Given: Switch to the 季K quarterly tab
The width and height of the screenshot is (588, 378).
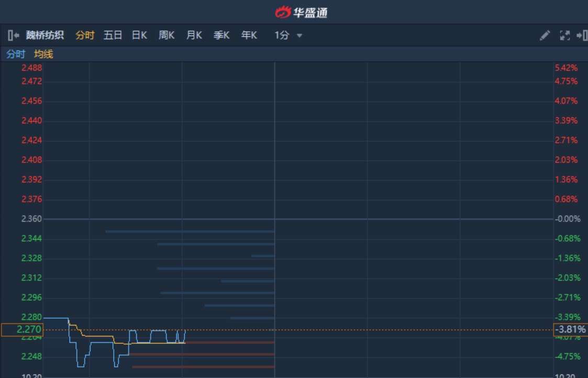Looking at the screenshot, I should [x=221, y=36].
